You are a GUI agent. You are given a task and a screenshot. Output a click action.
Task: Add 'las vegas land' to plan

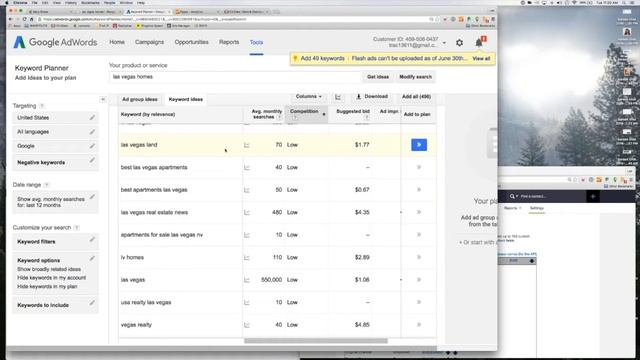[x=419, y=145]
